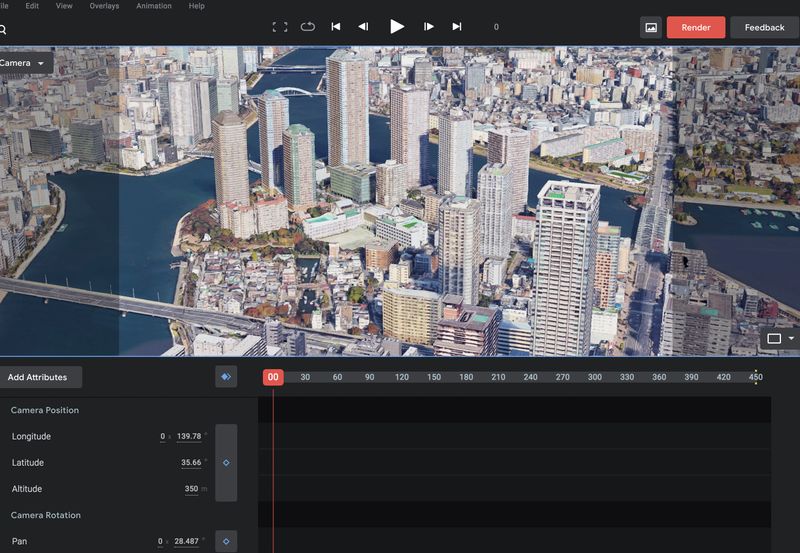
Task: Click the search magnifier icon
Action: click(3, 29)
